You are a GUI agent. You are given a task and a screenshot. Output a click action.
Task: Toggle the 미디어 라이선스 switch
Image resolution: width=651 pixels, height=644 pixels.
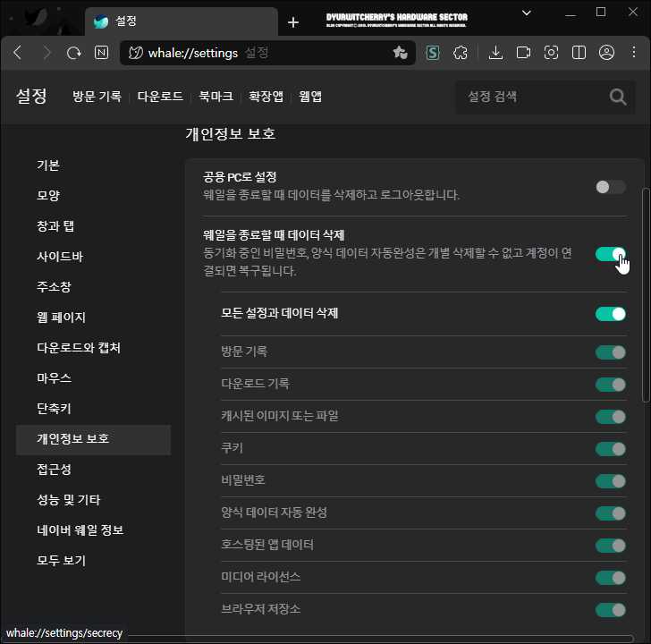610,578
